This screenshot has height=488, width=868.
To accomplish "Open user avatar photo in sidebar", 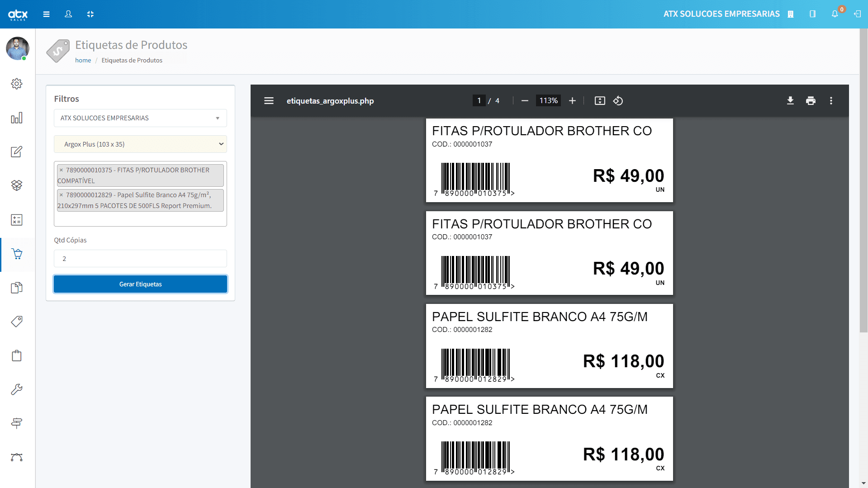I will click(18, 48).
